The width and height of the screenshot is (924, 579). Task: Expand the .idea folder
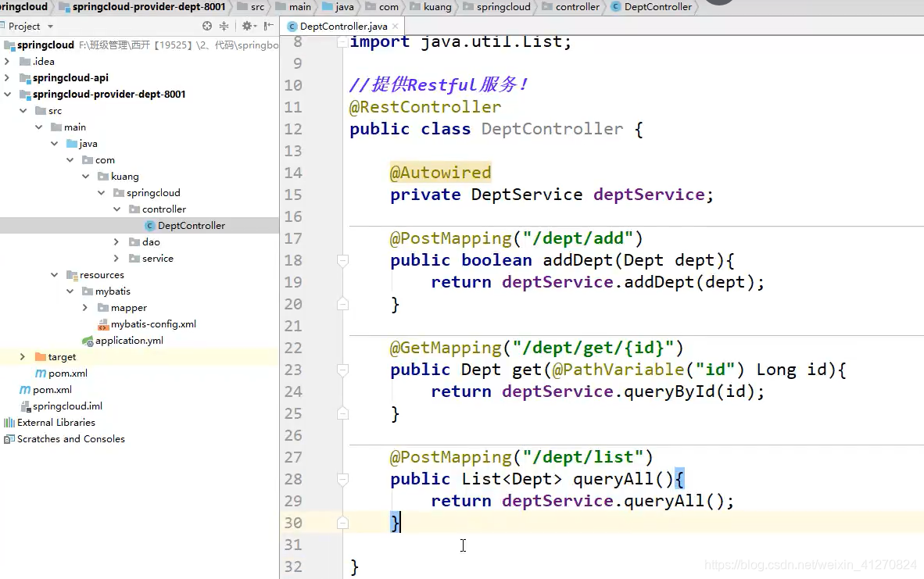pos(7,61)
